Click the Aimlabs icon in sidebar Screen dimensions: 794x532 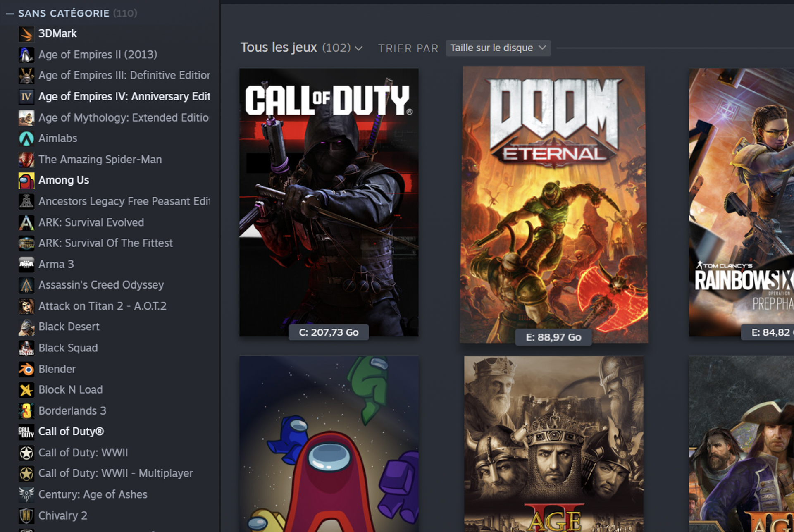point(26,138)
